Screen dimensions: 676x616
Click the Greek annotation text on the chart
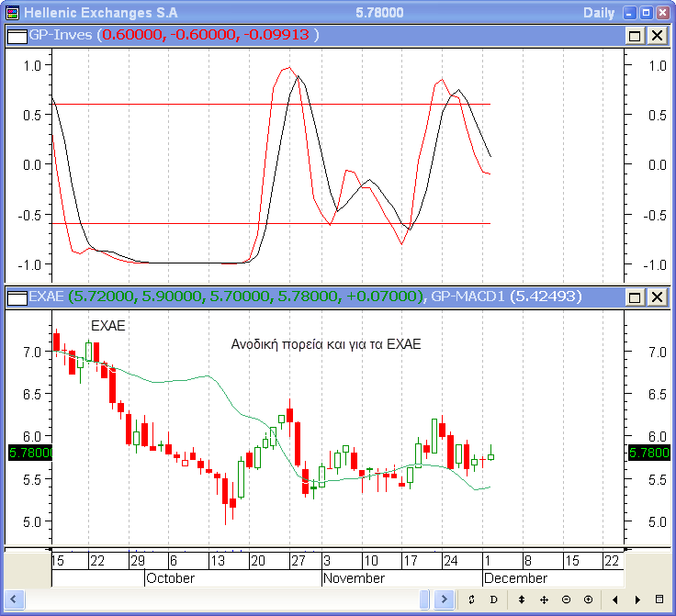point(325,344)
